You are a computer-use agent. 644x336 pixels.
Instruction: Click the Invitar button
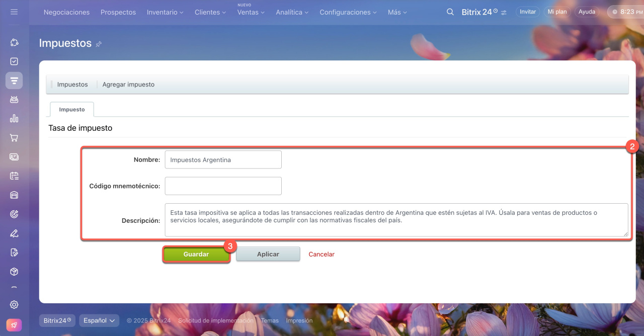click(x=528, y=12)
